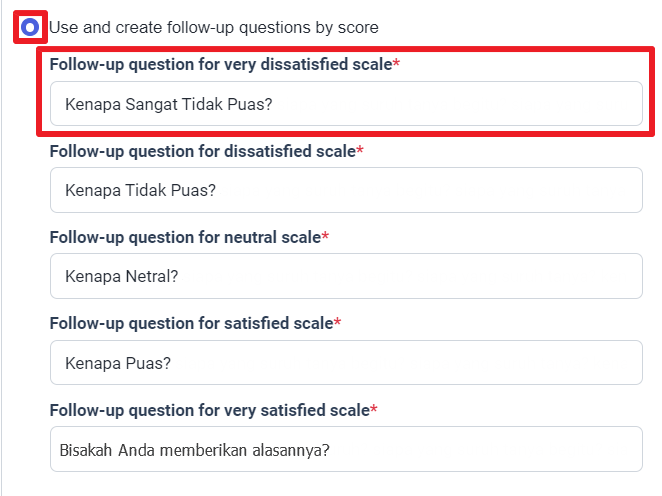The width and height of the screenshot is (662, 496).
Task: Click the "Follow-up question for satisfied scale" label
Action: (x=190, y=323)
